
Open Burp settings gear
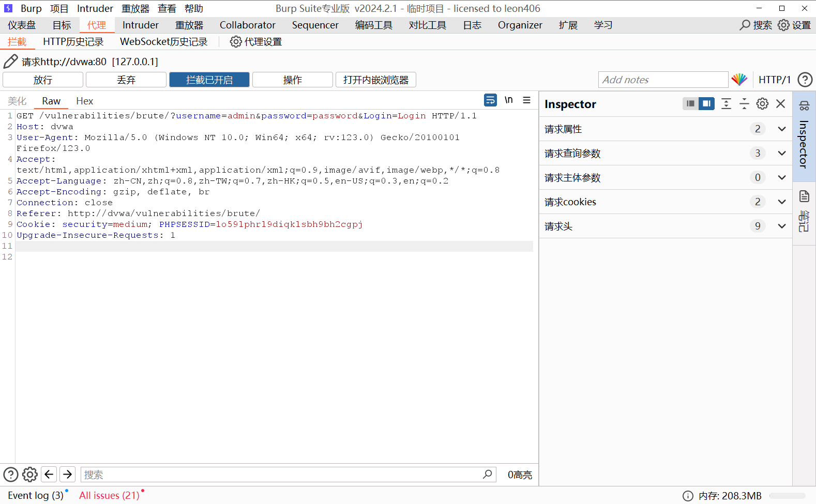(x=794, y=25)
